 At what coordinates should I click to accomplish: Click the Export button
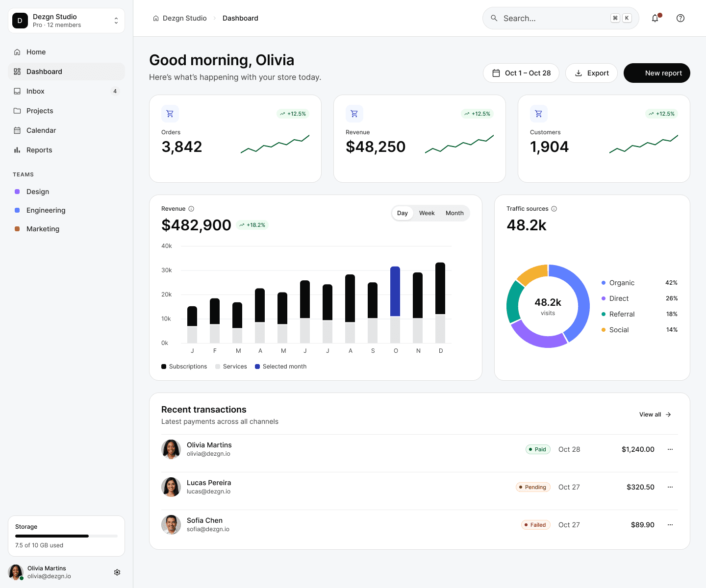[x=591, y=73]
